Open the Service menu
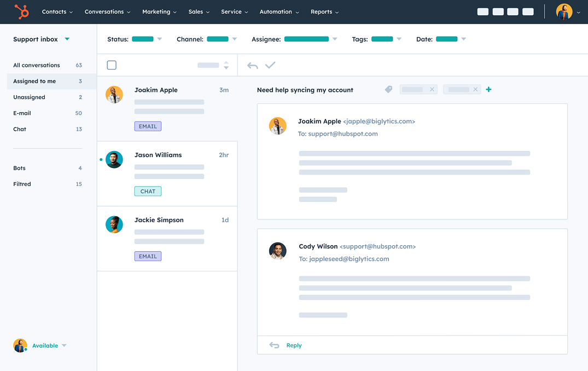This screenshot has width=588, height=371. (234, 11)
